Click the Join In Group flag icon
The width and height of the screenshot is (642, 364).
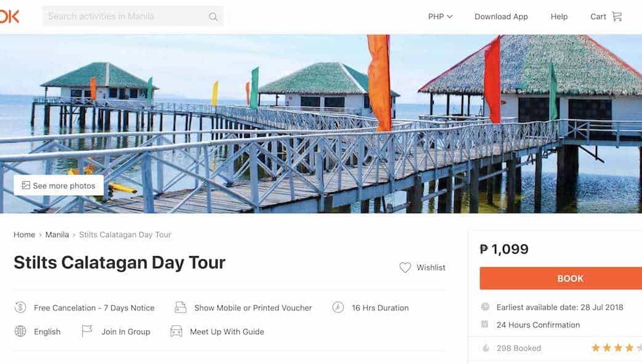click(x=87, y=331)
